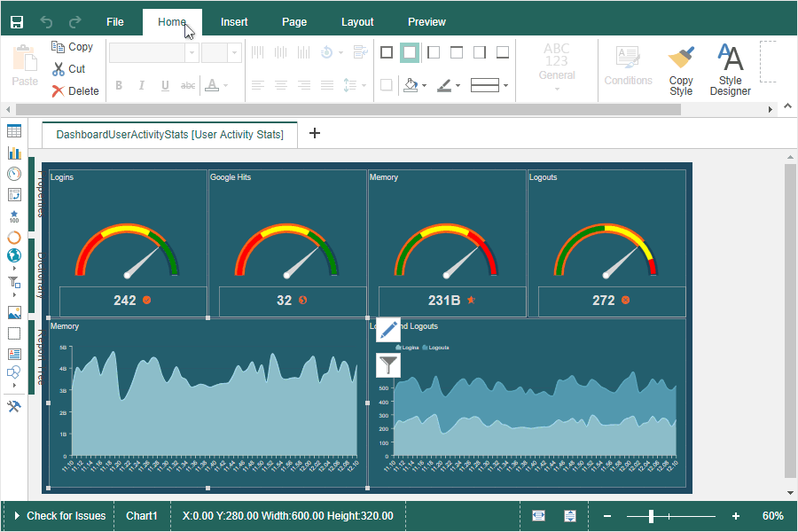Screen dimensions: 798x532
Task: Select the Table component in the left toolbox
Action: (x=14, y=131)
